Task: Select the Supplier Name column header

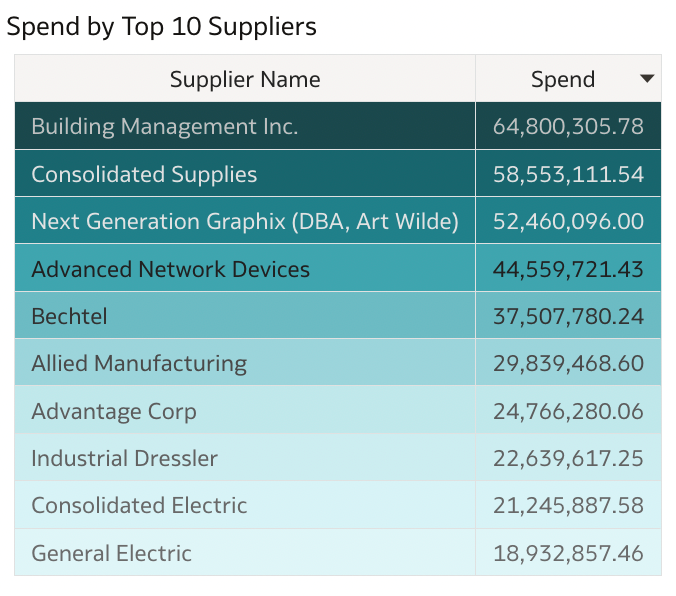Action: [x=245, y=80]
